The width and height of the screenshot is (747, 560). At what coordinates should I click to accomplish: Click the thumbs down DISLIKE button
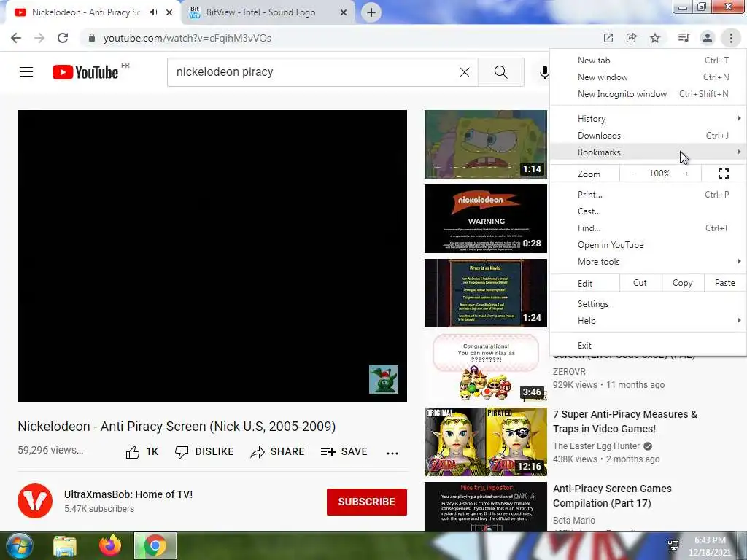tap(204, 452)
